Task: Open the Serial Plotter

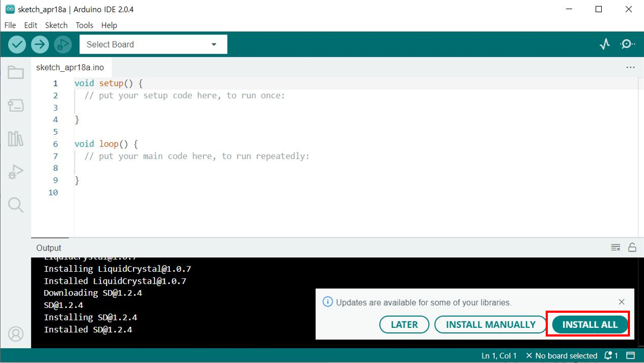Action: point(605,44)
